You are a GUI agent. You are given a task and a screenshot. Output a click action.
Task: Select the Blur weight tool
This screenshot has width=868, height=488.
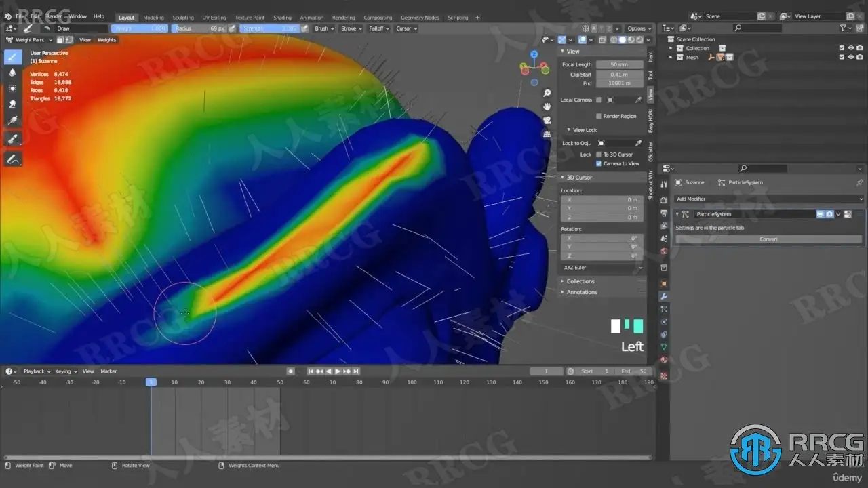coord(12,73)
